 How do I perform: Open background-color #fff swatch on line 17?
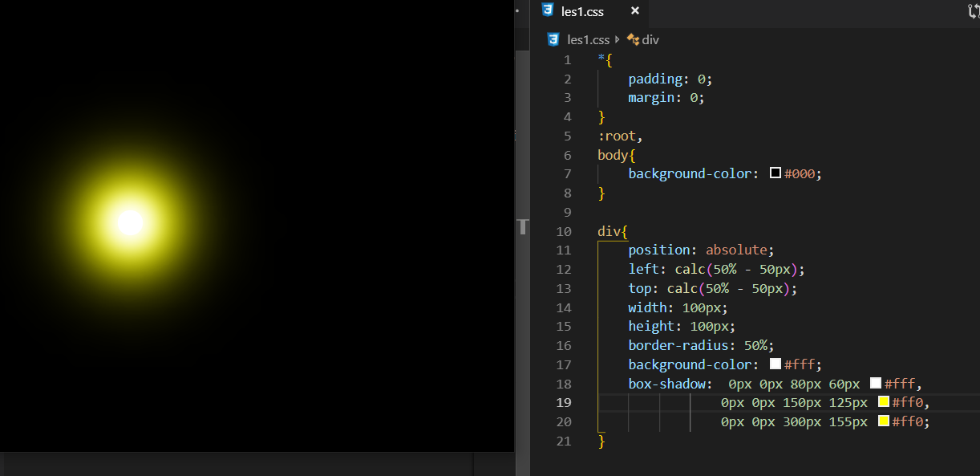[x=775, y=364]
